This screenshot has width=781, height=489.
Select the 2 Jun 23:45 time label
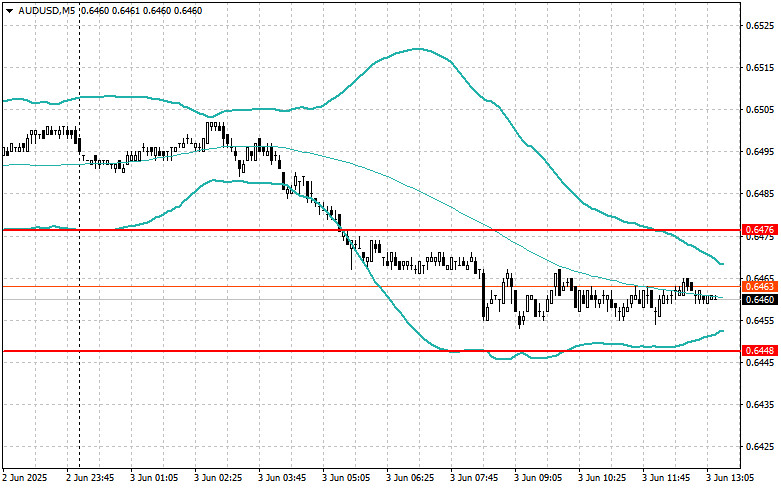click(90, 478)
